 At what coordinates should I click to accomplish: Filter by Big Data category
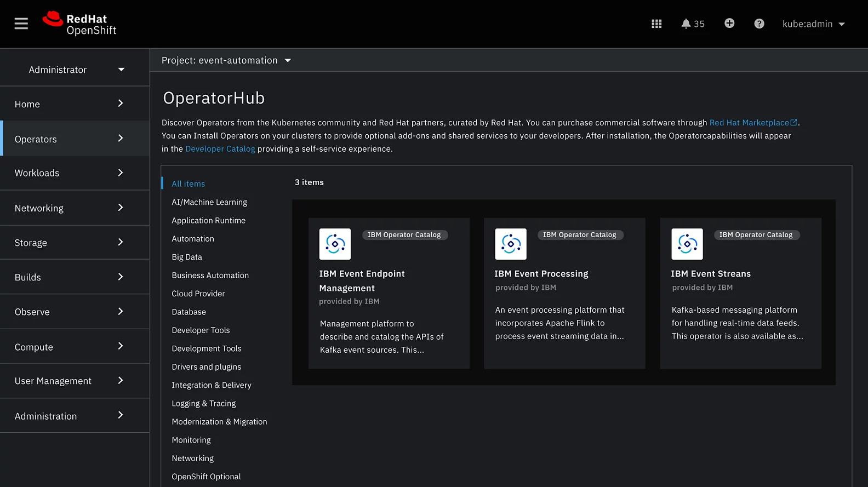pos(187,257)
